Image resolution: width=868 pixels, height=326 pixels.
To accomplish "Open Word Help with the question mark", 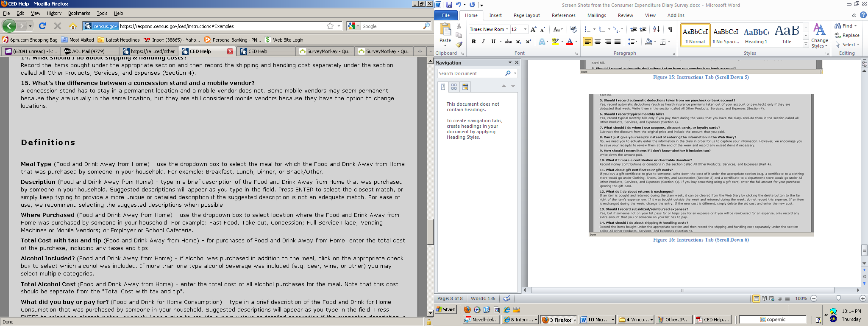I will tap(863, 15).
